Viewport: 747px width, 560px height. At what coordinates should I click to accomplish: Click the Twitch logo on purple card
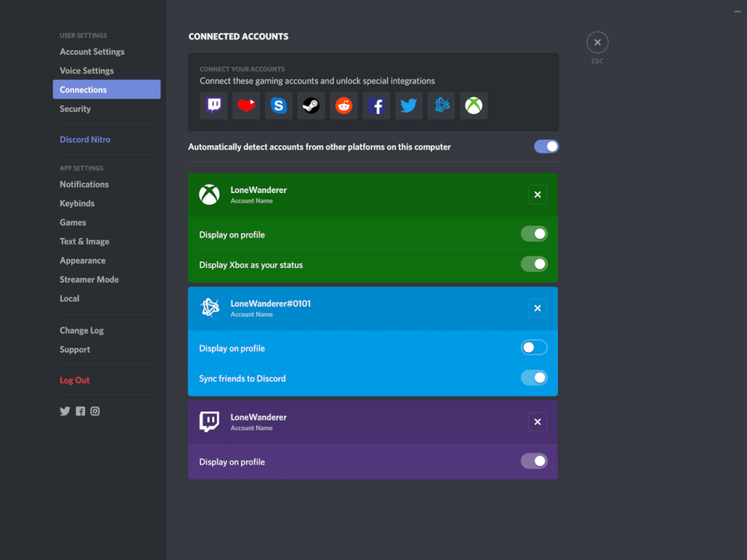(x=209, y=421)
